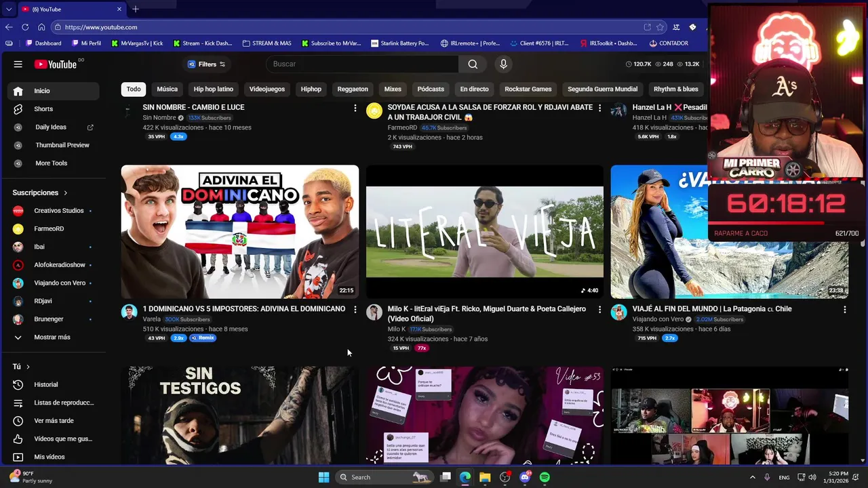Open the STREAM & MAS bookmarks folder
The width and height of the screenshot is (868, 488).
pos(267,43)
